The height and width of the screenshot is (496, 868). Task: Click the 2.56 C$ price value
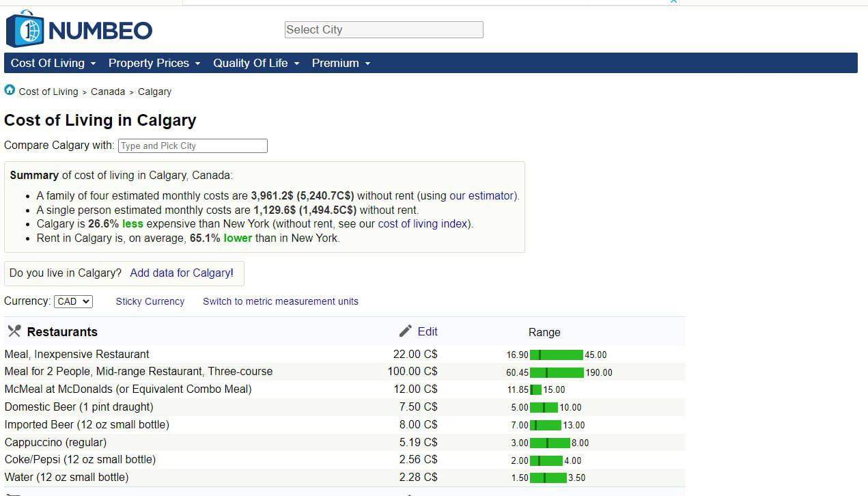(x=418, y=460)
